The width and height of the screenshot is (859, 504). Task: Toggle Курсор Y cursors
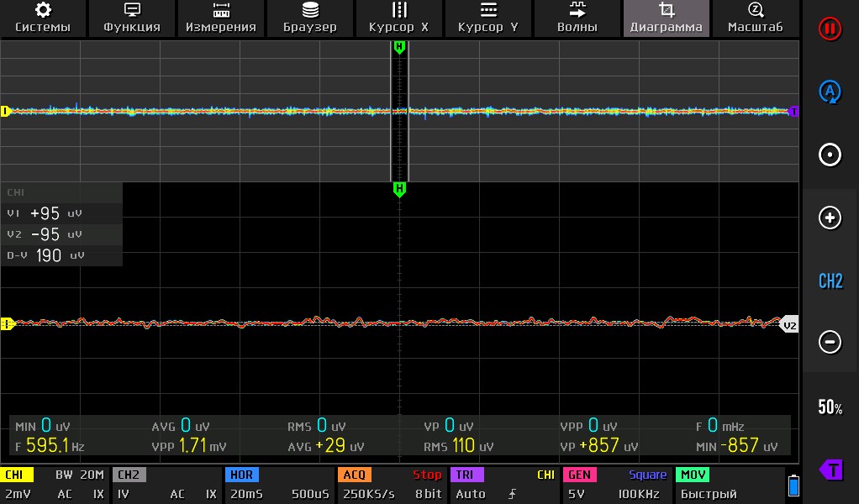(488, 18)
